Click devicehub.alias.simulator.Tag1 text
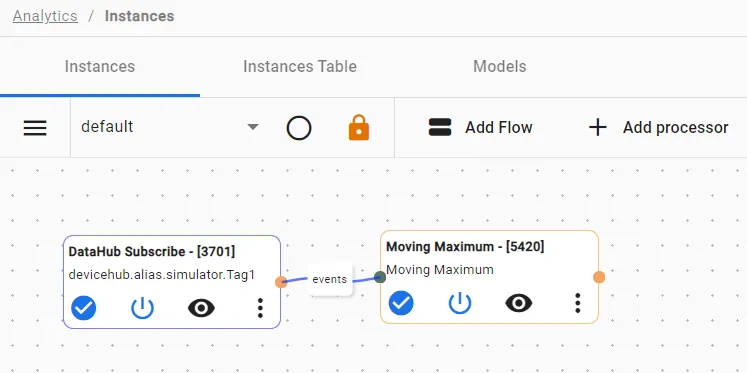The image size is (747, 373). coord(162,275)
